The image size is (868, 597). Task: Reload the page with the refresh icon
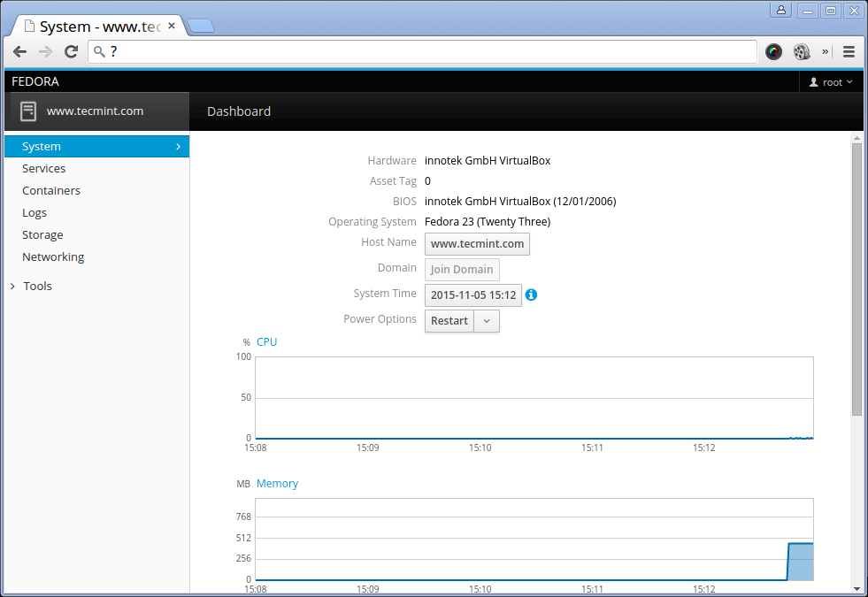(72, 51)
